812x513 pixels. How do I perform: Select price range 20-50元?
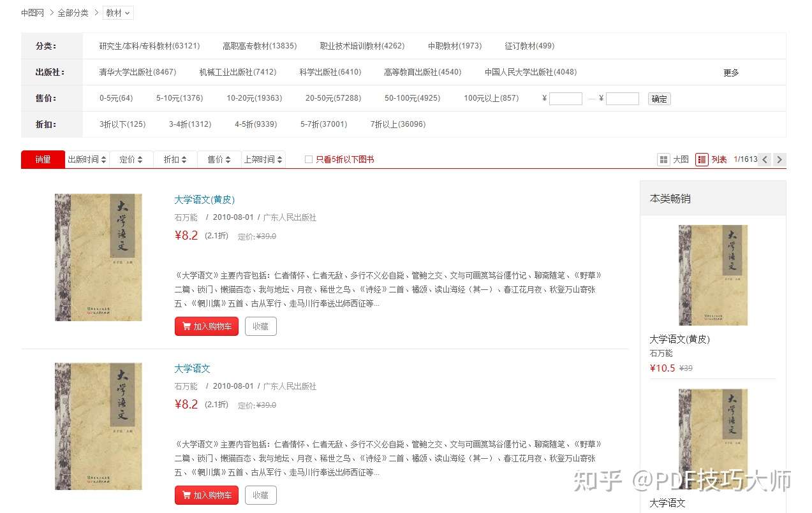pos(334,98)
